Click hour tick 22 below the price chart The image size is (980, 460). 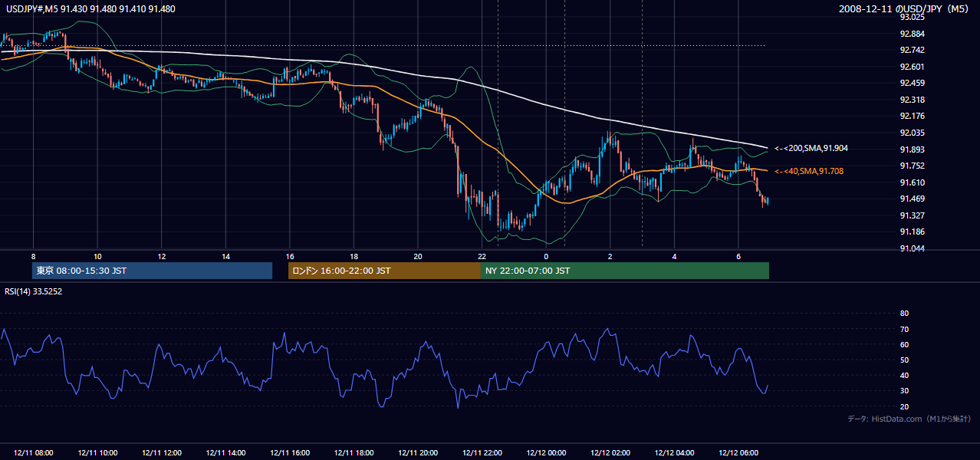click(482, 255)
